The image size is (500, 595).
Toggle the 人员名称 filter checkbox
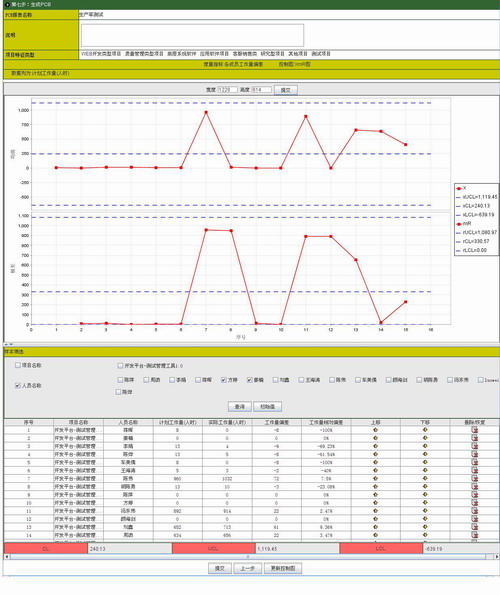[17, 385]
